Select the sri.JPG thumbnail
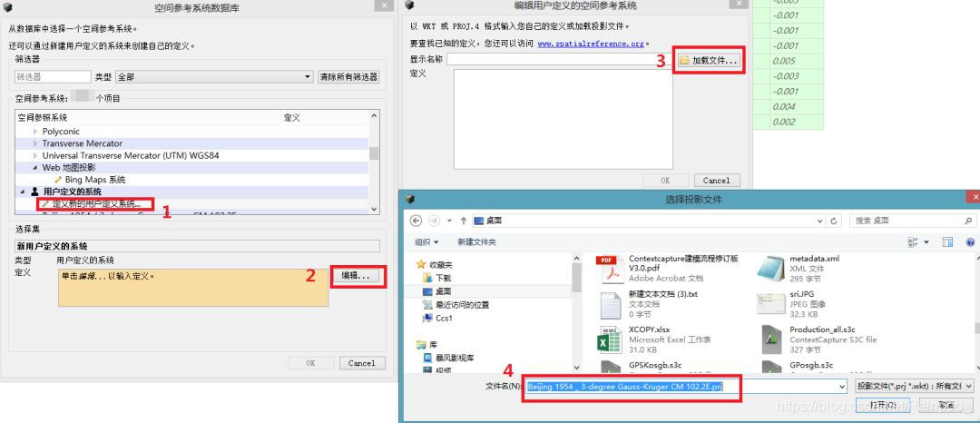This screenshot has width=980, height=423. 770,304
